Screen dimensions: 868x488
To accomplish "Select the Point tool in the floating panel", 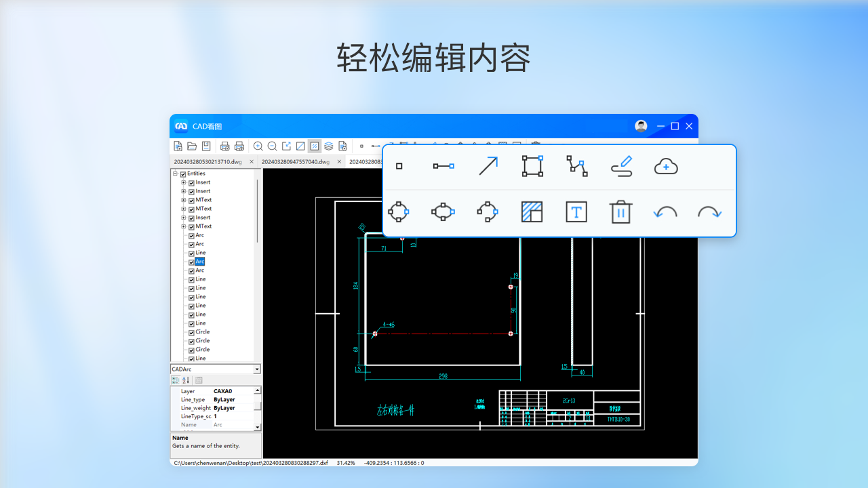I will 399,166.
